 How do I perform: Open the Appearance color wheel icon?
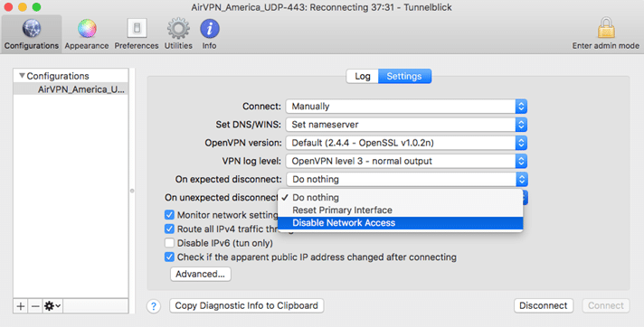pos(87,29)
